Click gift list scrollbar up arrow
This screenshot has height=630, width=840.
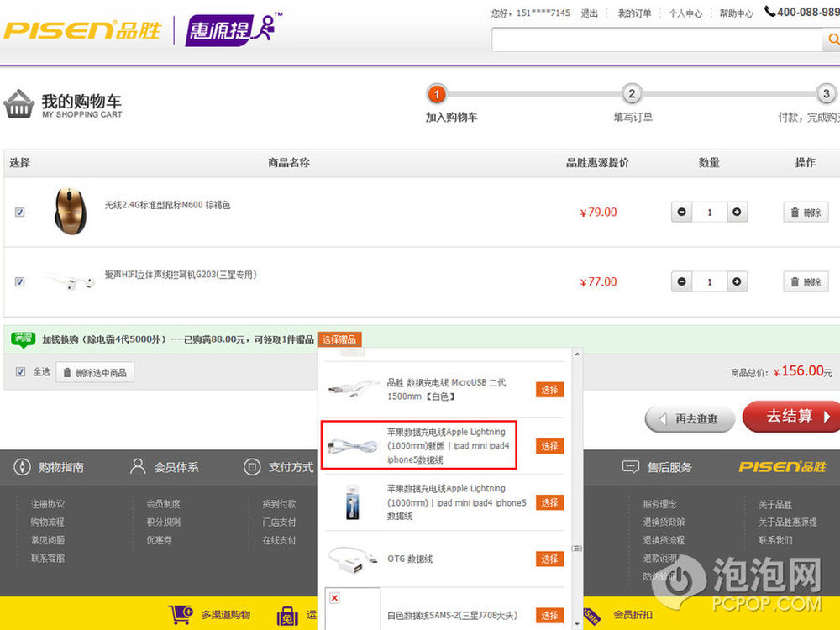[577, 354]
